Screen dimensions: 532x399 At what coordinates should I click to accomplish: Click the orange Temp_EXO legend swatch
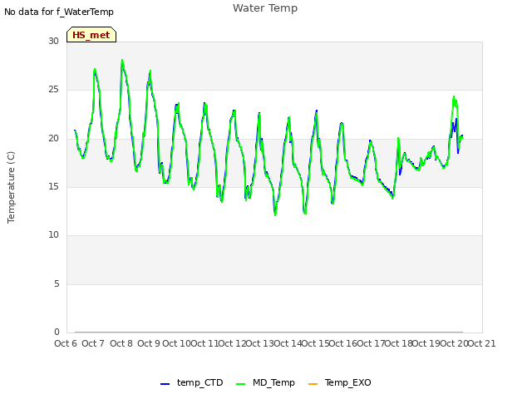pos(313,384)
